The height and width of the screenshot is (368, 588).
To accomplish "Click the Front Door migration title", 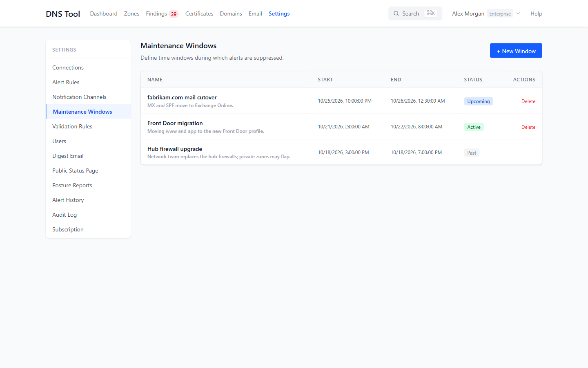I will click(x=175, y=123).
